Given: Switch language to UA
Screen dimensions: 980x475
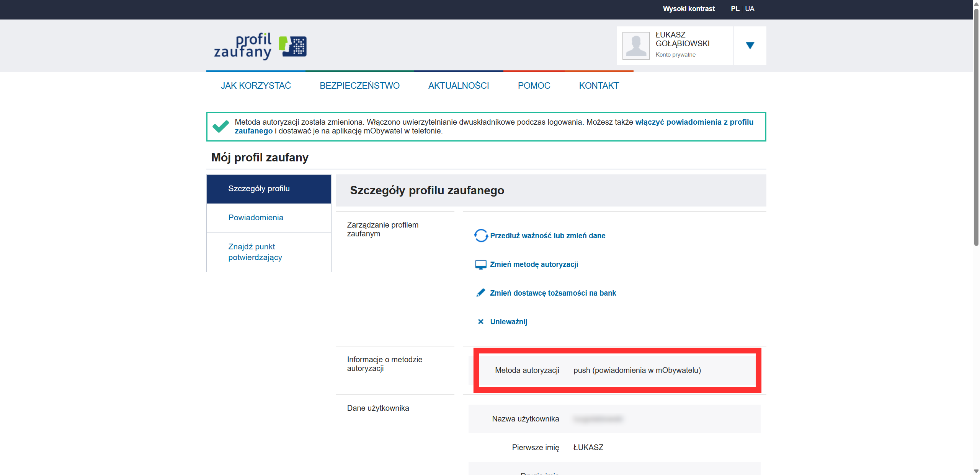Looking at the screenshot, I should click(x=750, y=9).
